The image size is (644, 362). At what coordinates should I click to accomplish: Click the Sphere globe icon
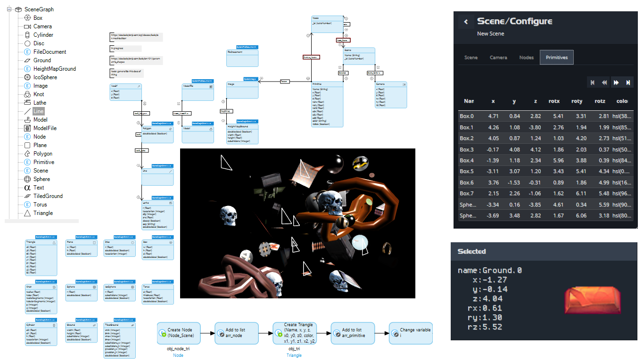pos(27,179)
